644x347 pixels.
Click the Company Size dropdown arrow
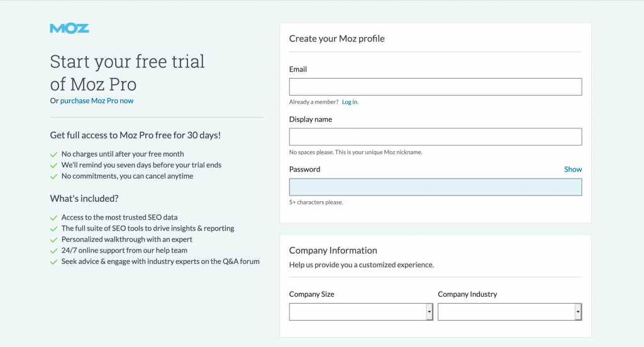(429, 312)
